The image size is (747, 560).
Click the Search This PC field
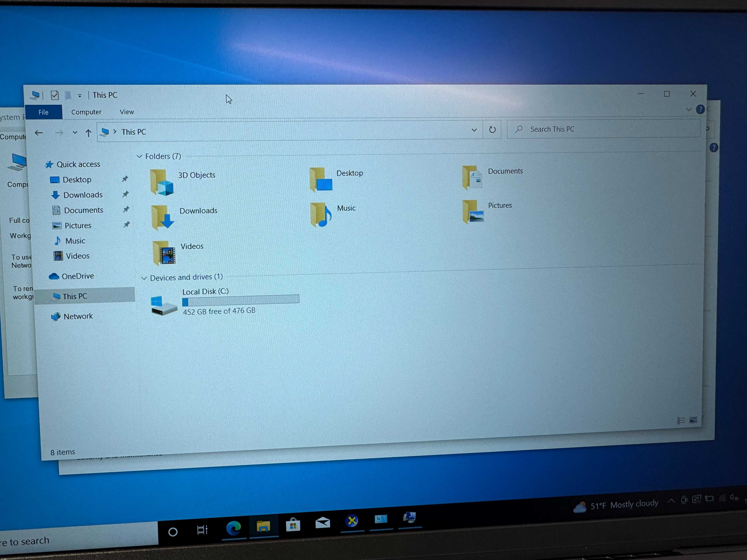click(603, 129)
